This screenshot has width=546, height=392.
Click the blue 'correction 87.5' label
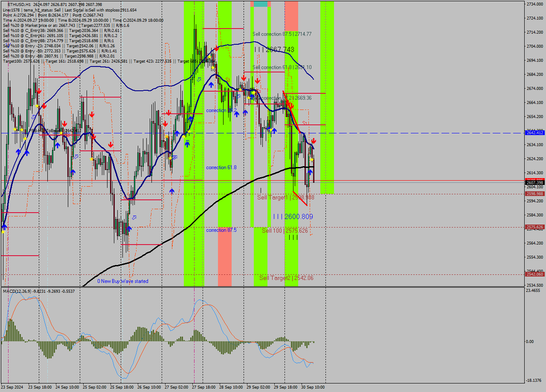(221, 230)
